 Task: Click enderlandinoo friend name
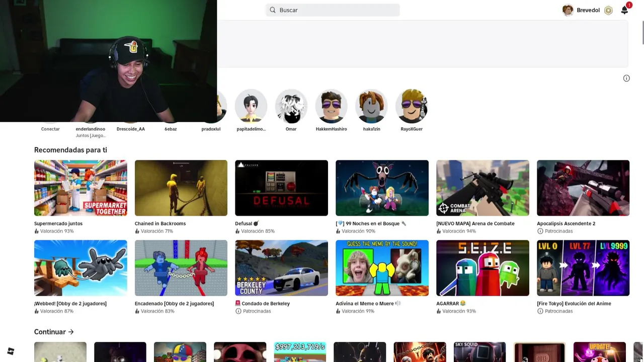(x=91, y=129)
